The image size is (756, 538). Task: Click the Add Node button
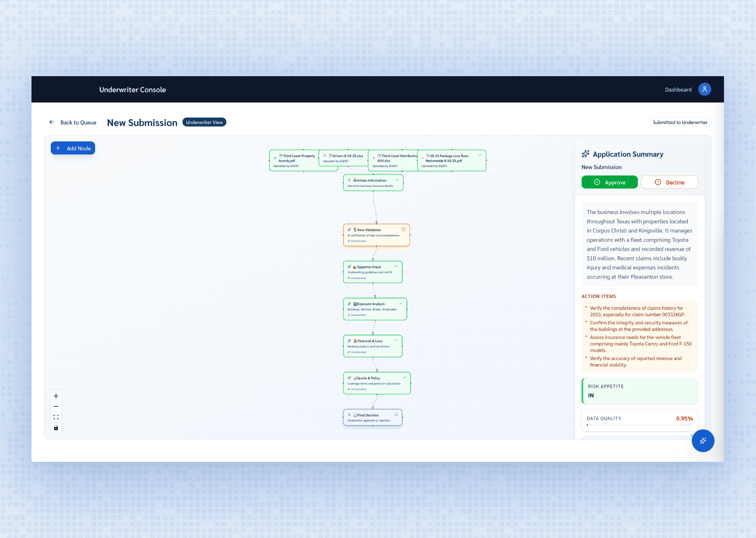(73, 148)
